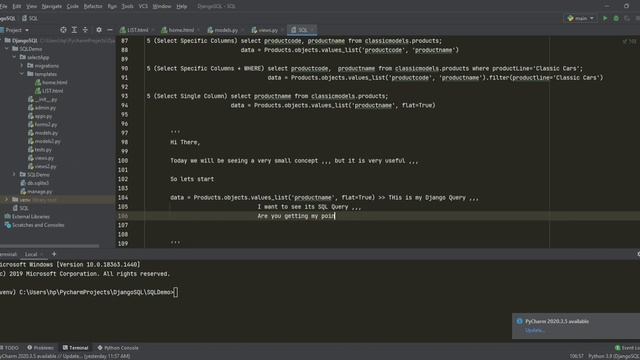This screenshot has width=640, height=360.
Task: Open Project panel gear settings
Action: tap(99, 30)
